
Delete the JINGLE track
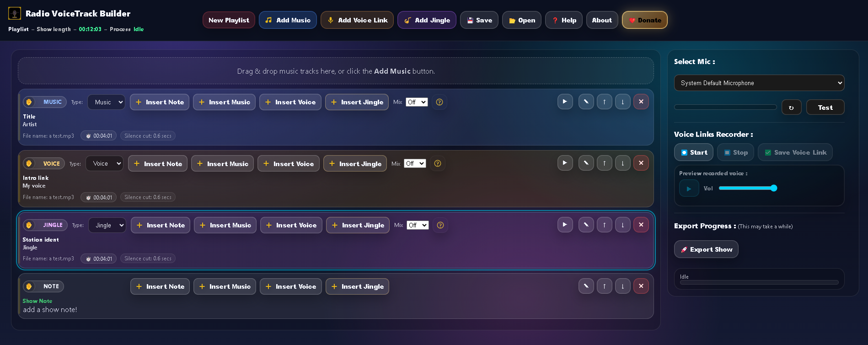(641, 225)
